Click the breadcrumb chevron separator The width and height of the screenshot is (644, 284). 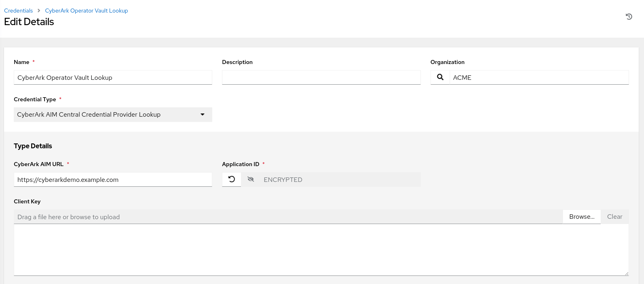[39, 11]
